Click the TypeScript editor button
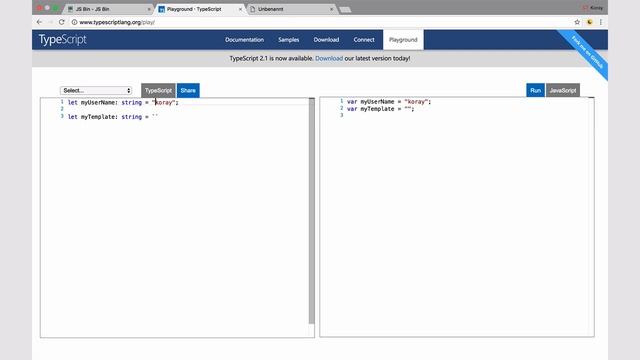The height and width of the screenshot is (360, 640). (158, 91)
